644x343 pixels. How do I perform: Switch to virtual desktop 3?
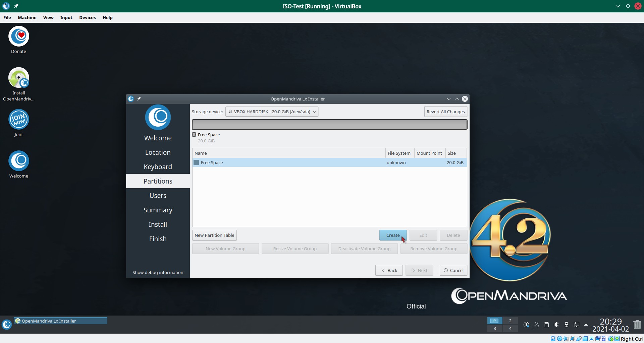tap(495, 328)
